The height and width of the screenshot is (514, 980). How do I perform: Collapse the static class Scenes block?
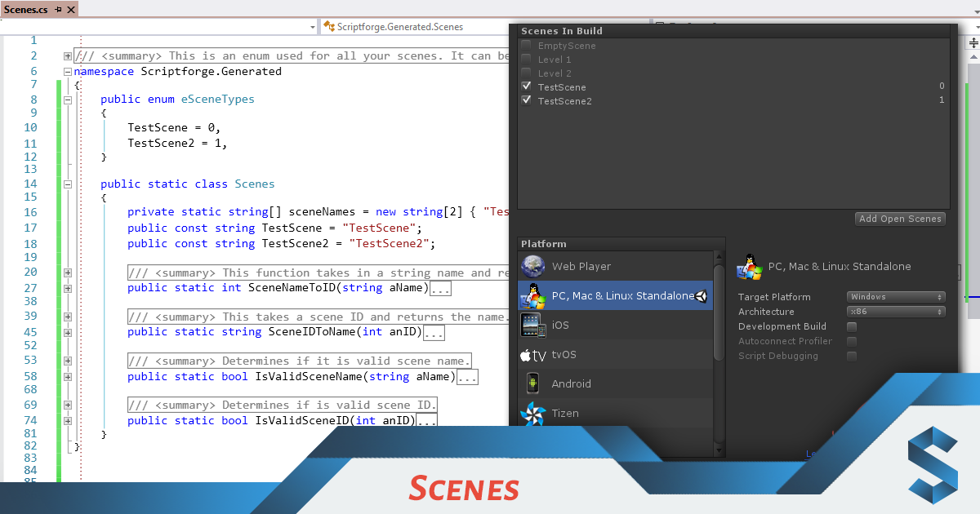pos(68,184)
